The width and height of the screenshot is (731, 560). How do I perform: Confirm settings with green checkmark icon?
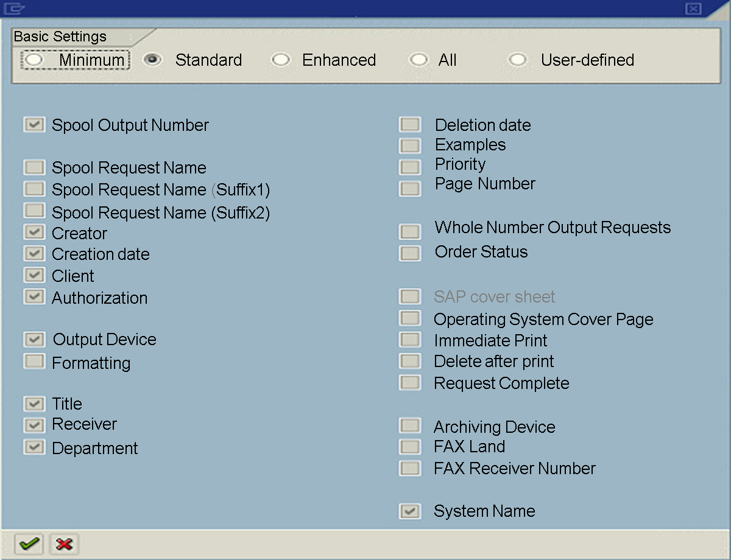[x=29, y=544]
